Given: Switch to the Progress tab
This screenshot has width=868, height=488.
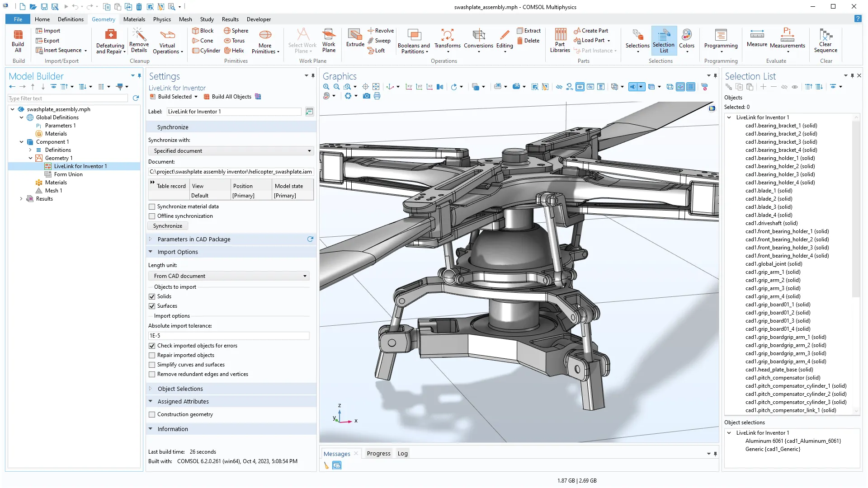Looking at the screenshot, I should click(378, 454).
